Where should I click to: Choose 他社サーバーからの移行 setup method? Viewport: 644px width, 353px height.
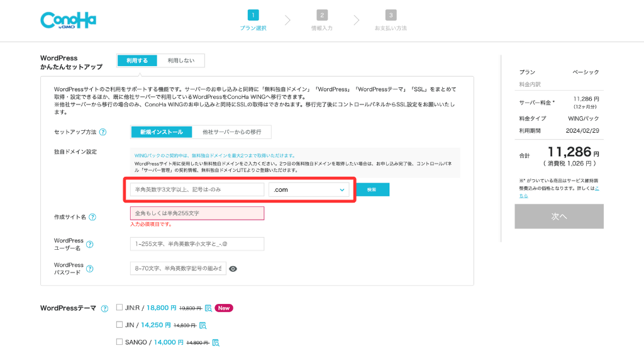tap(231, 132)
